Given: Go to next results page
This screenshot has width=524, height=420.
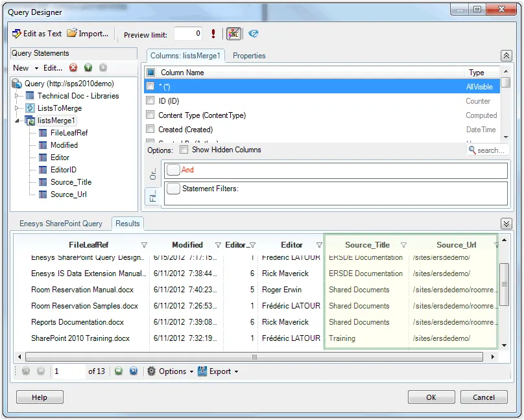Looking at the screenshot, I should [119, 371].
